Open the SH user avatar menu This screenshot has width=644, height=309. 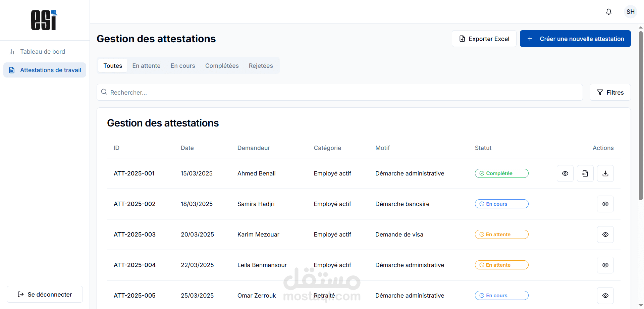point(631,12)
